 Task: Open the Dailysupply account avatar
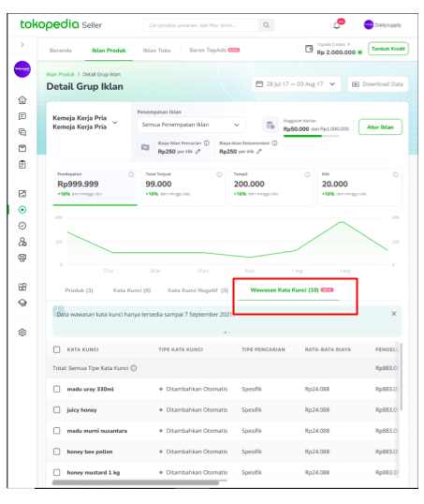368,24
